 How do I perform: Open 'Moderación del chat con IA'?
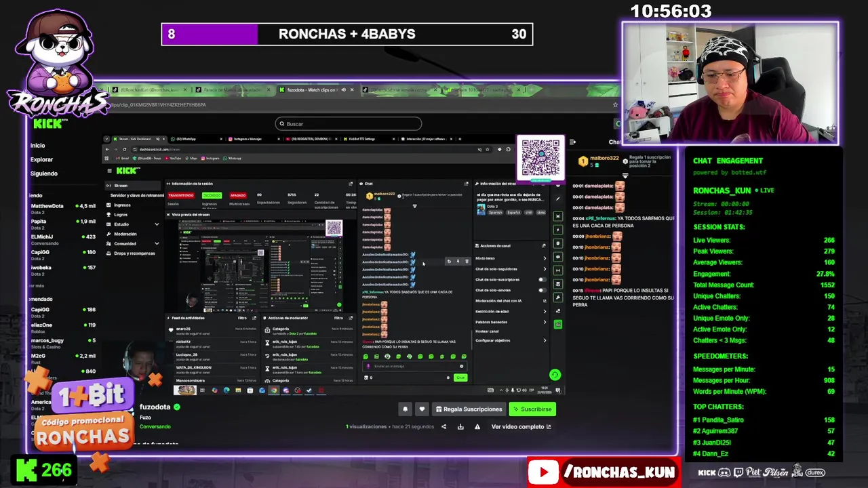coord(510,300)
